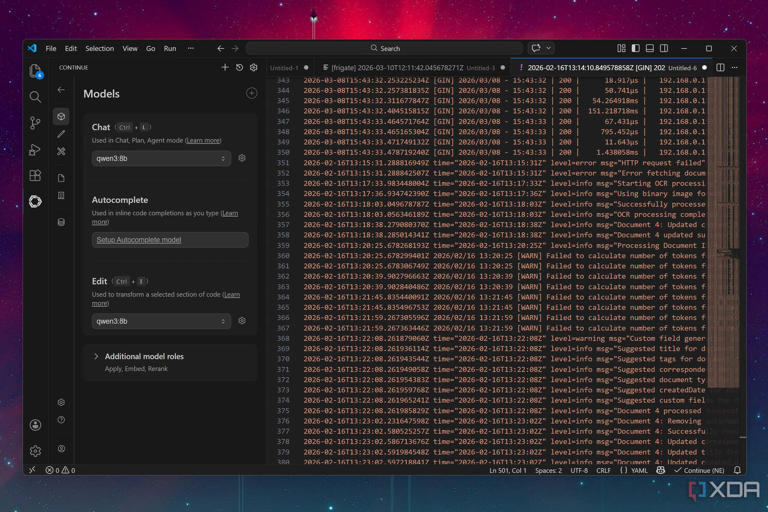Toggle the bottom panel visibility

(x=649, y=48)
